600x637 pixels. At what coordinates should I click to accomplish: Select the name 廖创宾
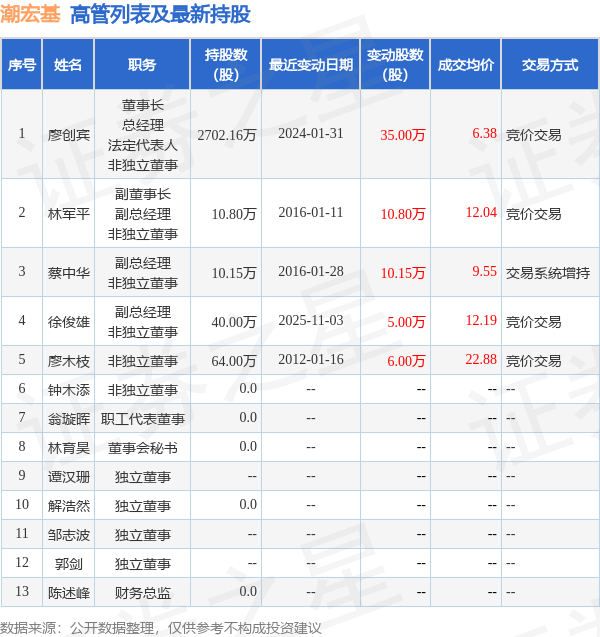pyautogui.click(x=69, y=135)
